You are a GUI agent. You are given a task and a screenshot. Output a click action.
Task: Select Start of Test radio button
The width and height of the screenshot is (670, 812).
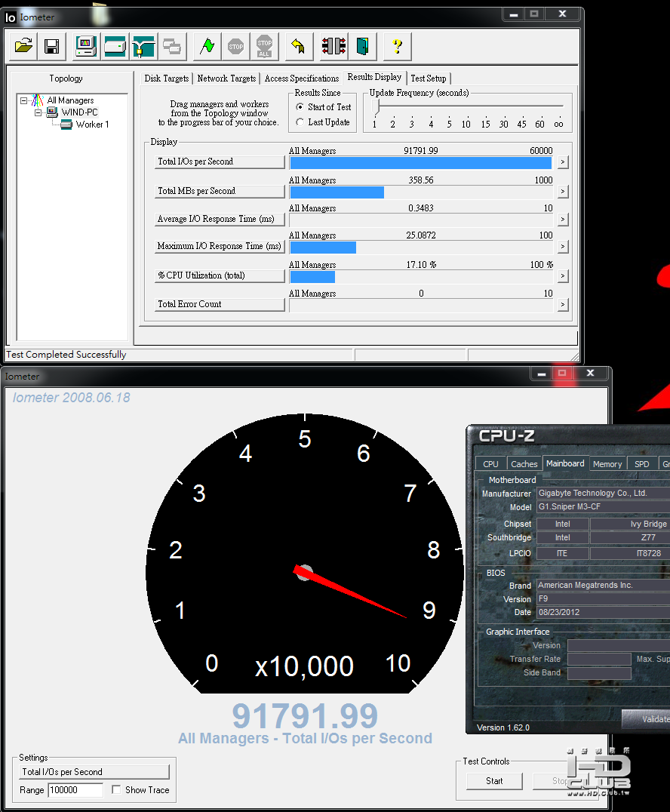point(300,106)
